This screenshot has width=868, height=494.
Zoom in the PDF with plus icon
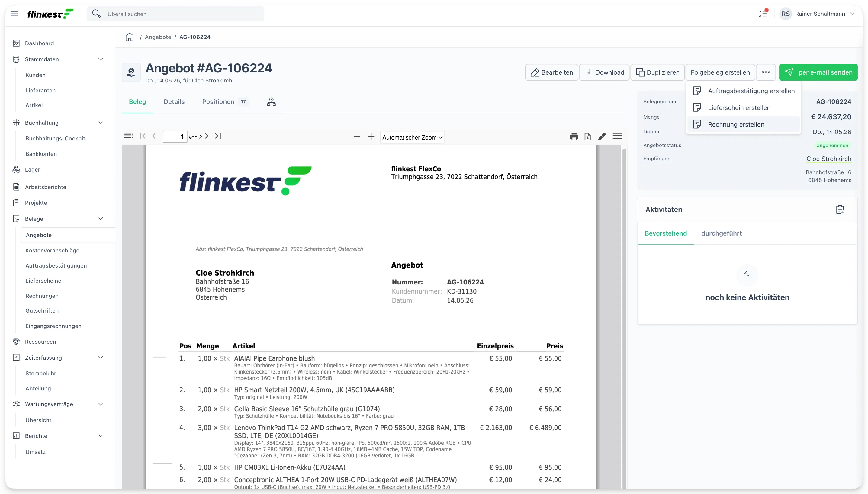click(x=371, y=137)
